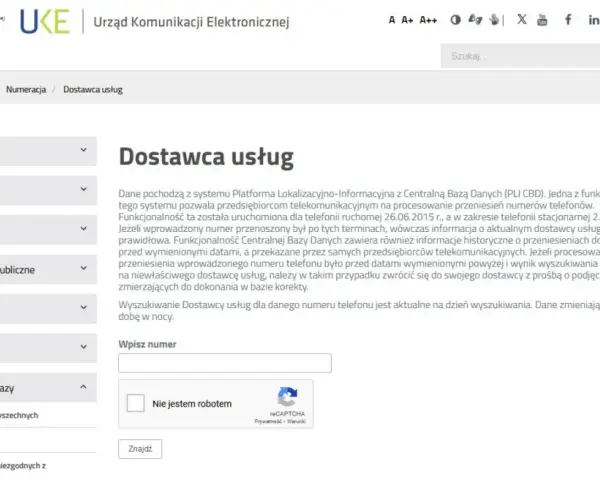Click Dostawca usług breadcrumb
600x480 pixels.
pyautogui.click(x=93, y=90)
